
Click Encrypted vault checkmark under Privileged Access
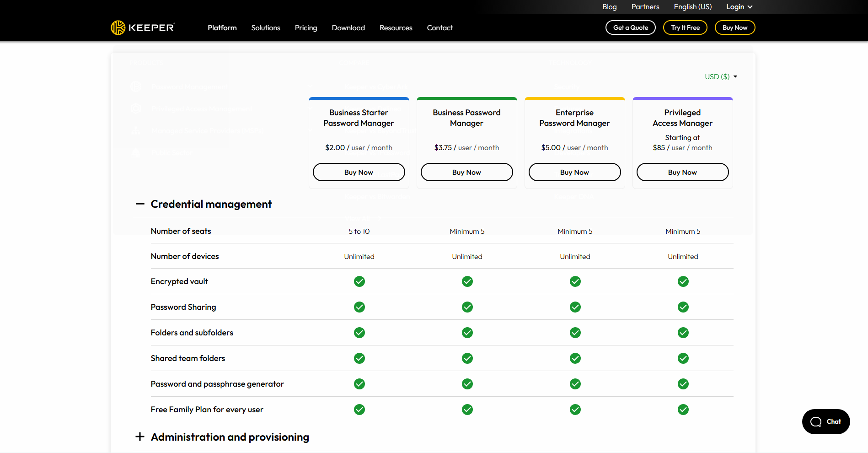click(x=683, y=281)
